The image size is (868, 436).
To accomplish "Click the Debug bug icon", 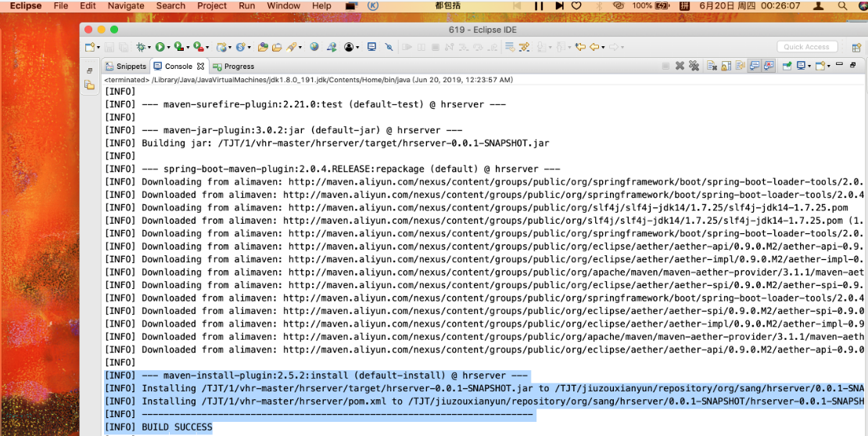I will point(141,47).
